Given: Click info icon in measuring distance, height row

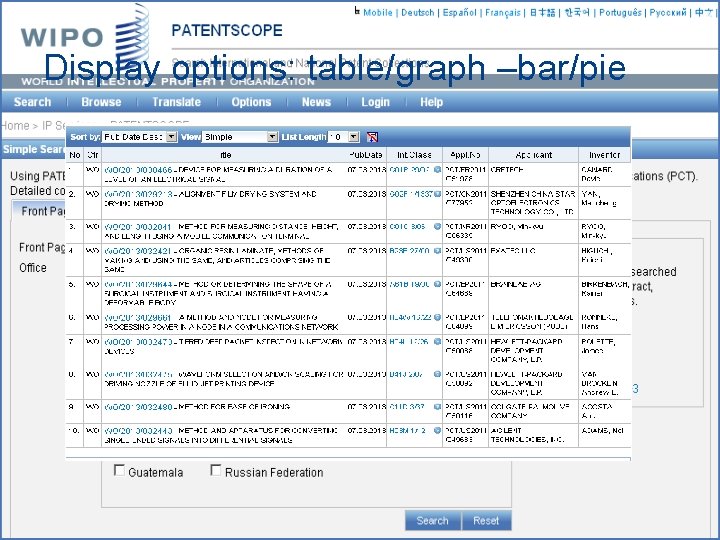Looking at the screenshot, I should coord(437,226).
